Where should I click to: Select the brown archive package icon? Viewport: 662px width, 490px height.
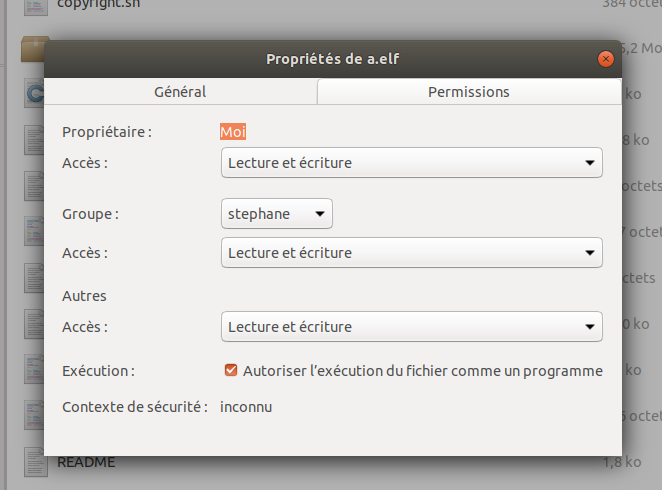pyautogui.click(x=34, y=48)
